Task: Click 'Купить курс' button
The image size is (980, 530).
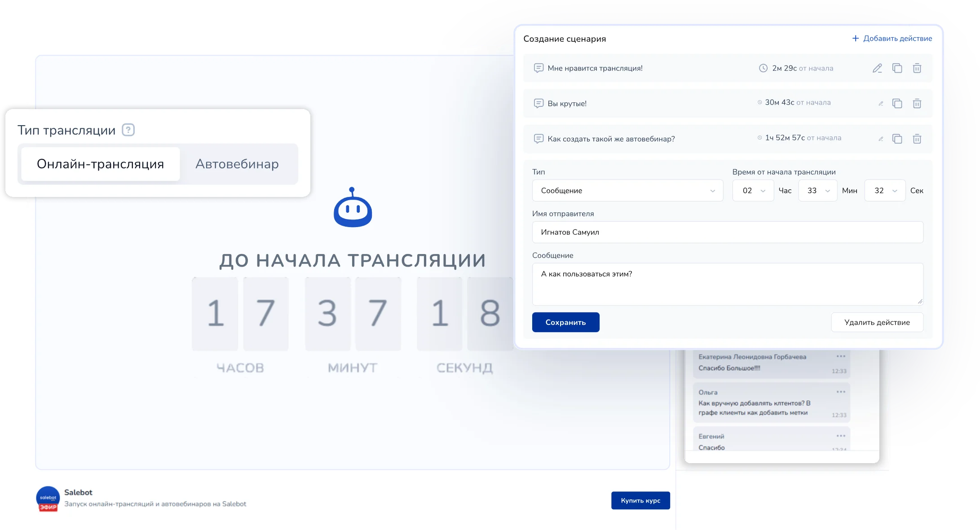Action: tap(640, 500)
